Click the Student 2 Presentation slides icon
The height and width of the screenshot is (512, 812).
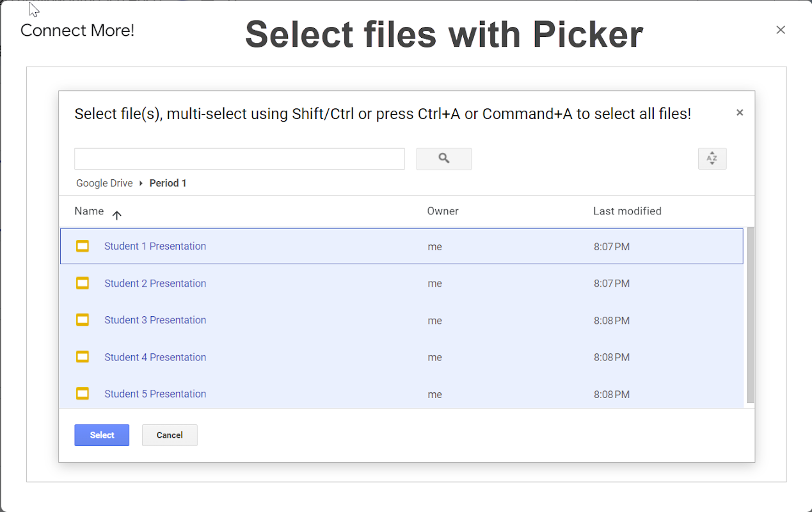pyautogui.click(x=83, y=283)
